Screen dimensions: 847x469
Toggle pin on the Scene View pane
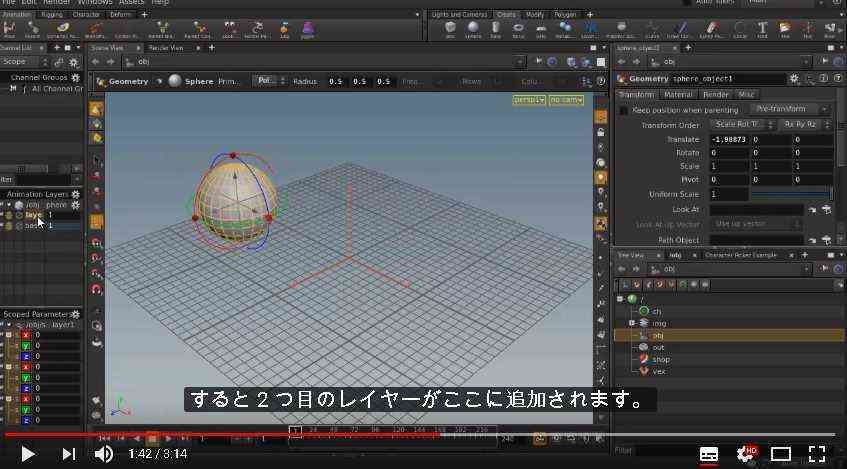tap(539, 62)
